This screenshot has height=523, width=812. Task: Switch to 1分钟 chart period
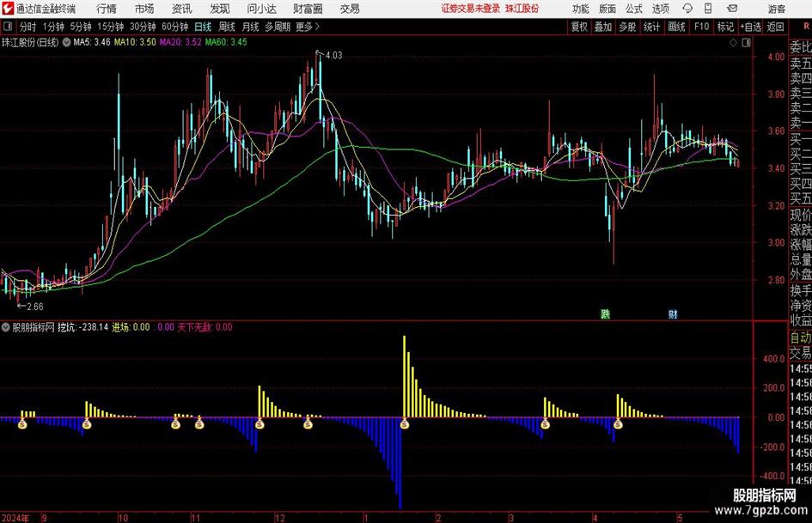[x=53, y=27]
